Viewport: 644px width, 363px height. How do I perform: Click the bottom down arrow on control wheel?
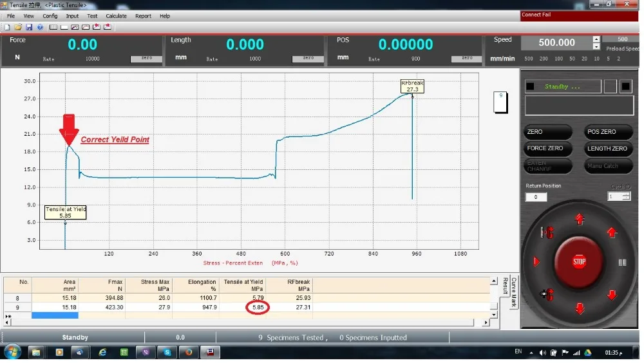click(x=580, y=308)
